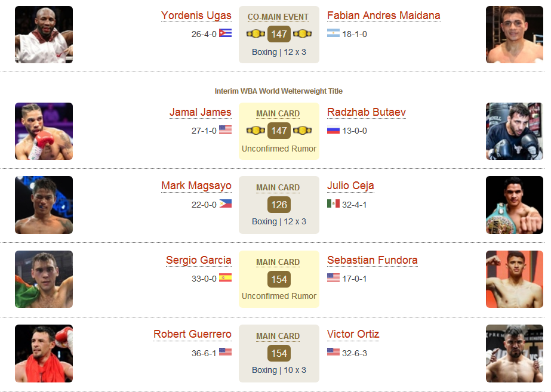This screenshot has width=551, height=392.
Task: Open Yordenis Ugas fighter profile link
Action: [196, 16]
